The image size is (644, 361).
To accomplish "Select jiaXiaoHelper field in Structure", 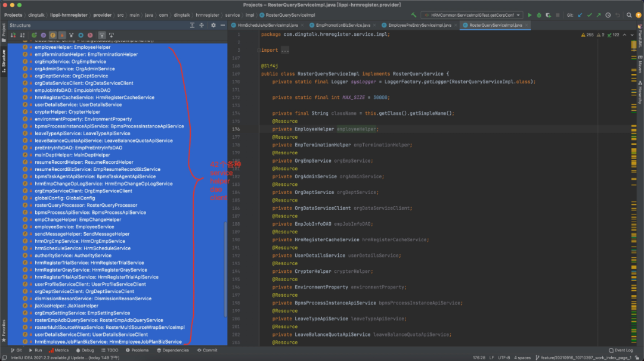I will (66, 306).
